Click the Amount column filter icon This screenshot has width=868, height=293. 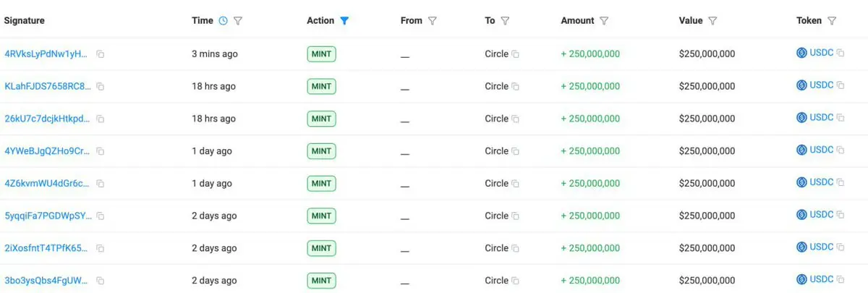[x=604, y=21]
